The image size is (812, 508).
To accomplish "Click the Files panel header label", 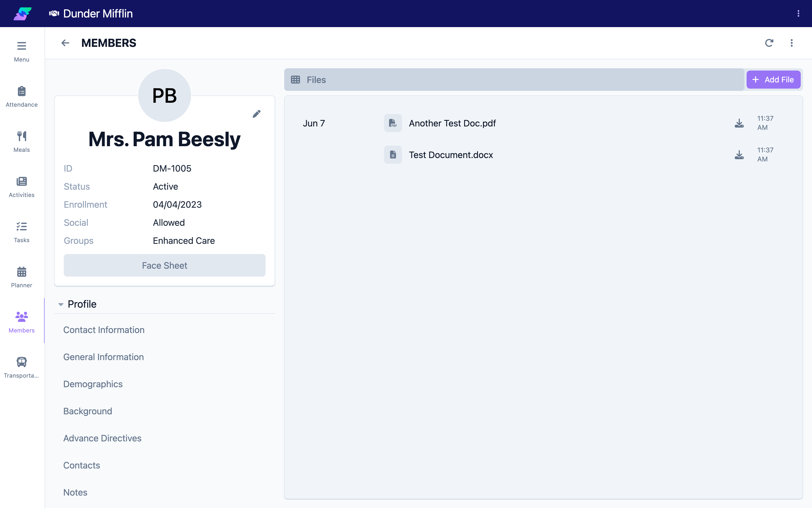I will (x=316, y=80).
